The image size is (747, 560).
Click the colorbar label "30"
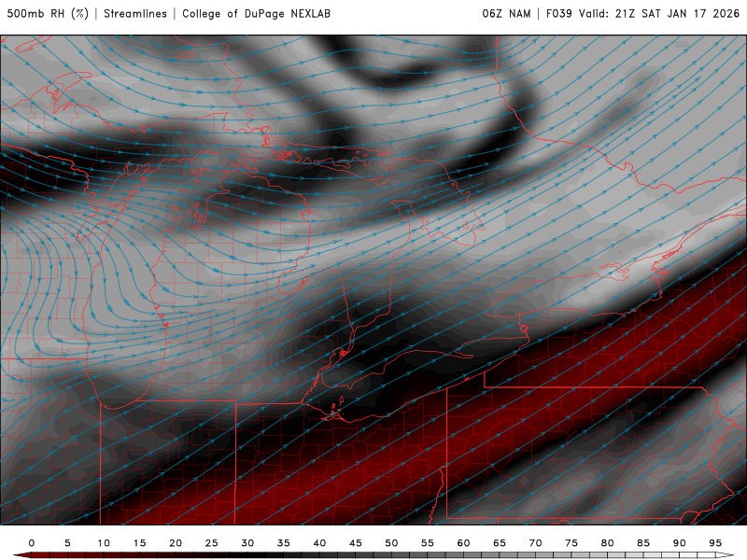247,543
